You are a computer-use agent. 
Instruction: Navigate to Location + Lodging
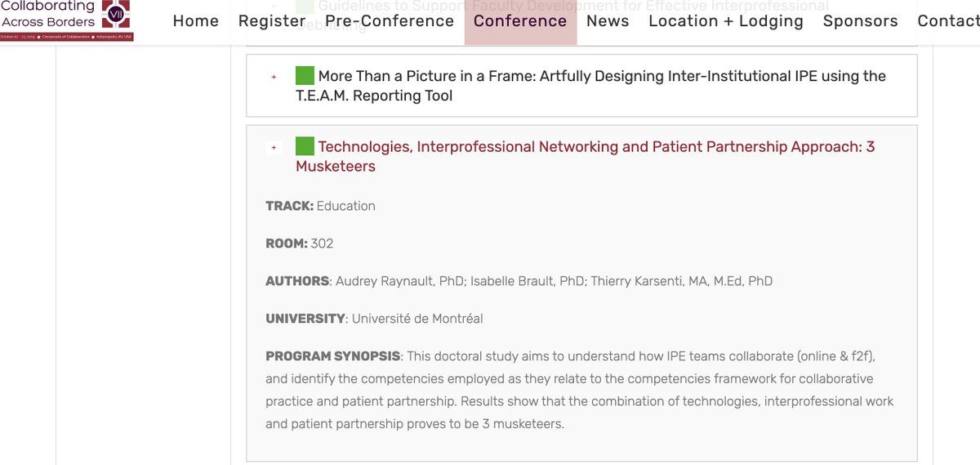(726, 21)
